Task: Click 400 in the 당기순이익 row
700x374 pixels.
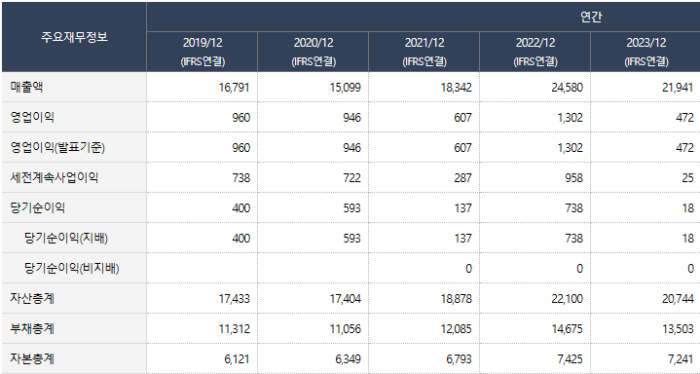Action: pyautogui.click(x=241, y=208)
